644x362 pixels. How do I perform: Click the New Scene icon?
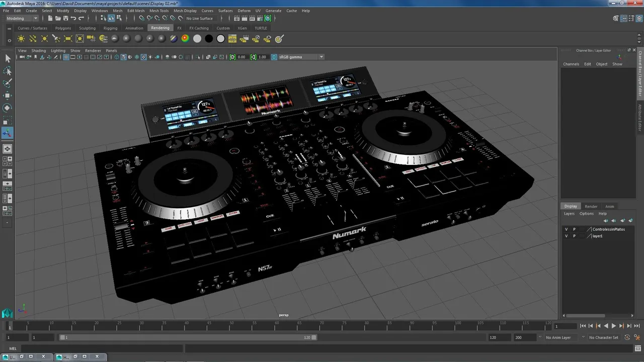[50, 19]
